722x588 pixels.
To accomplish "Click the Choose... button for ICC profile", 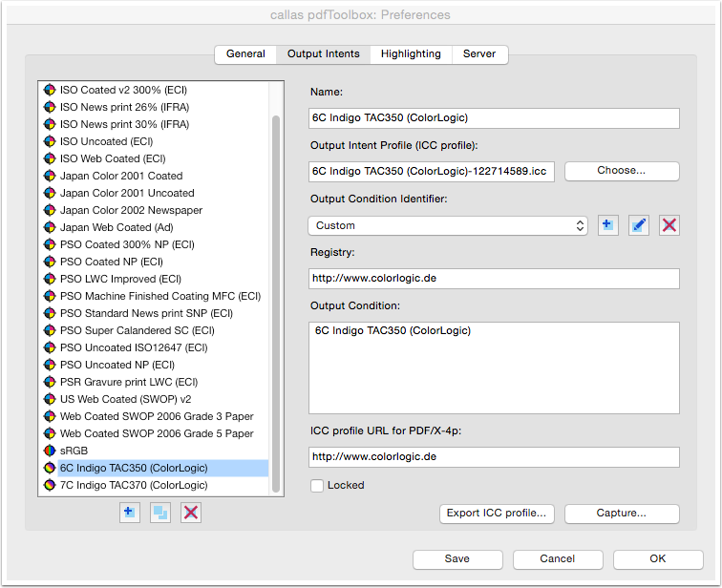I will click(x=622, y=171).
